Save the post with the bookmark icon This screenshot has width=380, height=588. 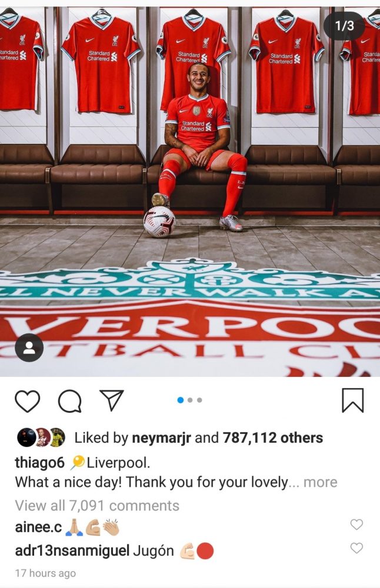pyautogui.click(x=352, y=400)
